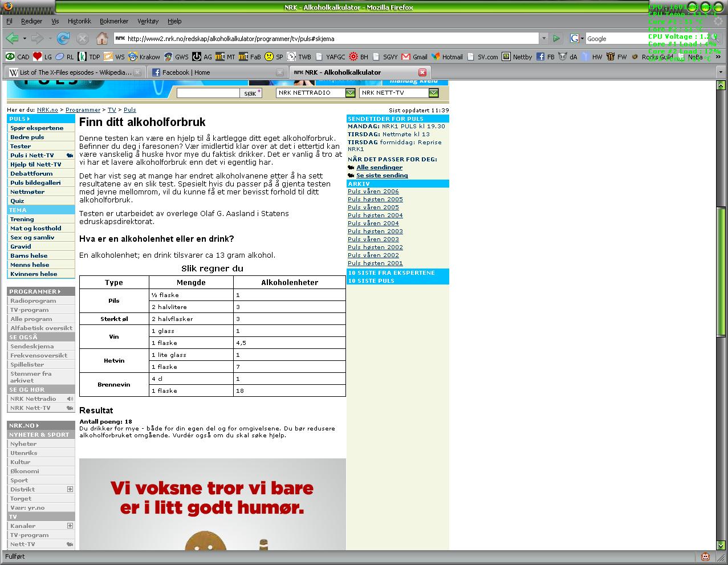Open the Gmail bookmark
Image resolution: width=728 pixels, height=565 pixels.
414,56
